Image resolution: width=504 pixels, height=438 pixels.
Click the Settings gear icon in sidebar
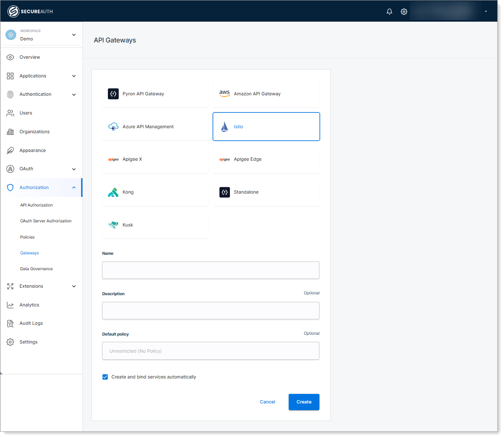[x=10, y=342]
